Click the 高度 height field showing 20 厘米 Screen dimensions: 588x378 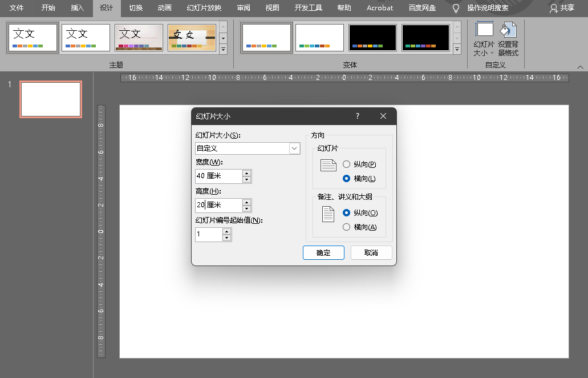pos(218,206)
